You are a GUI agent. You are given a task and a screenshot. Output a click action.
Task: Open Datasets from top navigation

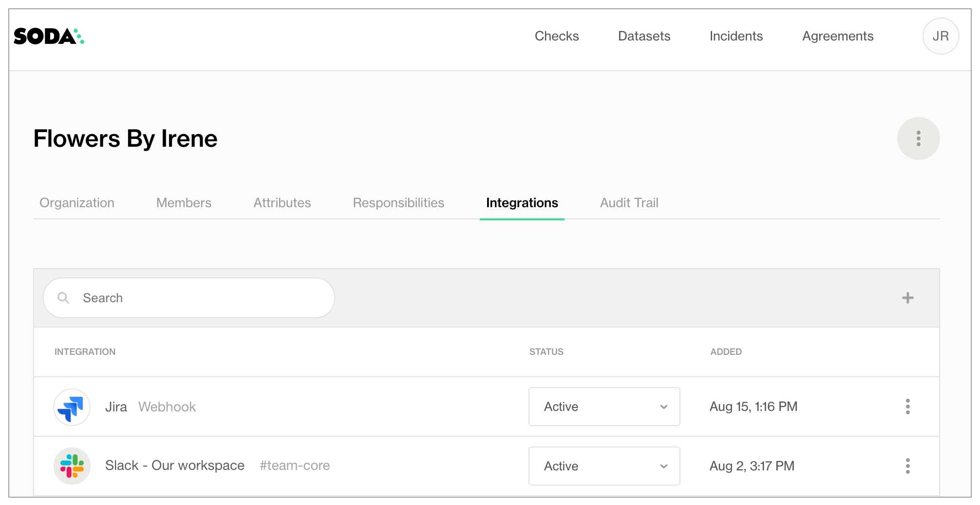tap(644, 36)
